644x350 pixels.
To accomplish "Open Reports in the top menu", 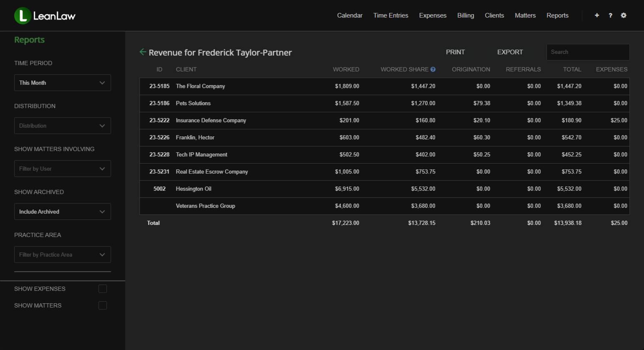I will pyautogui.click(x=557, y=15).
